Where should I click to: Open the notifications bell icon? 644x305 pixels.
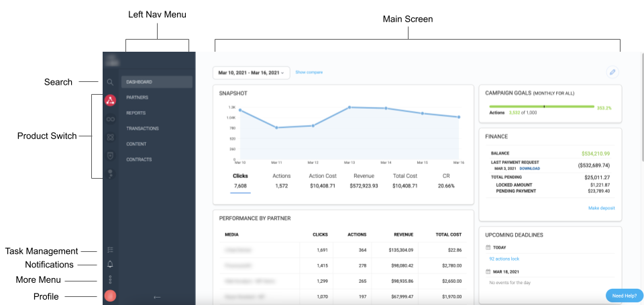pos(110,264)
